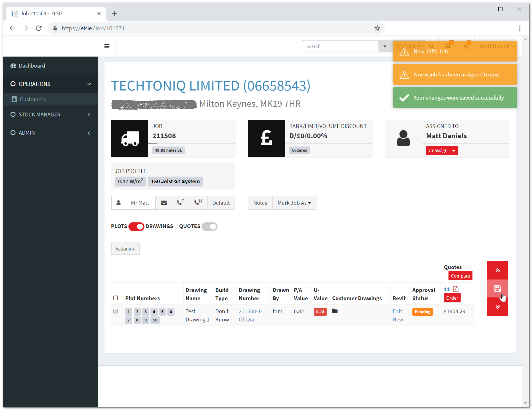Open the Customer Drawings folder icon
Image resolution: width=532 pixels, height=410 pixels.
(x=335, y=311)
